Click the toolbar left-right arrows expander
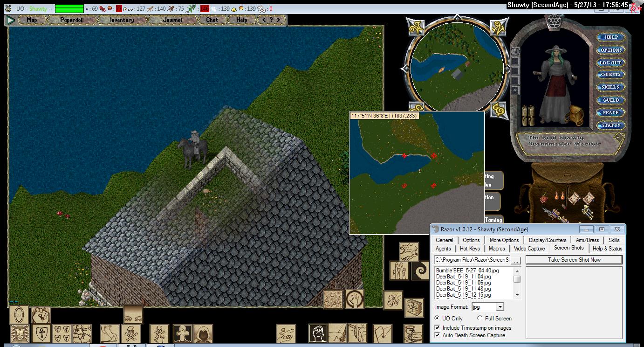This screenshot has width=644, height=347. pyautogui.click(x=272, y=20)
